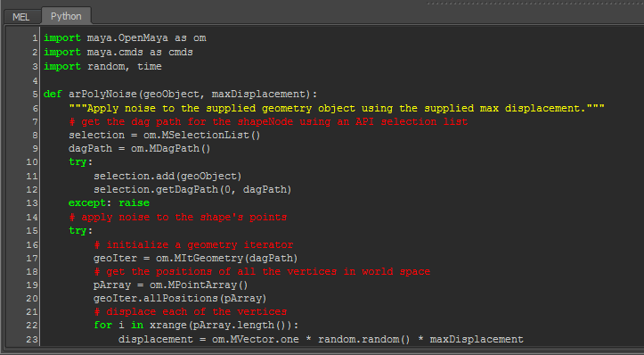Click the 'try:' keyword on line 15
Image resolution: width=644 pixels, height=355 pixels.
pyautogui.click(x=81, y=230)
